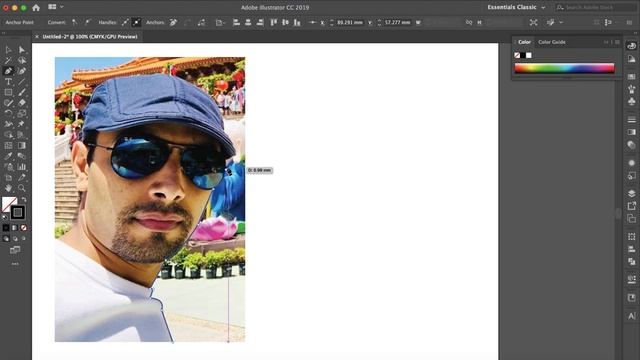This screenshot has width=640, height=360.
Task: Click the Y coordinate input field
Action: [x=397, y=22]
